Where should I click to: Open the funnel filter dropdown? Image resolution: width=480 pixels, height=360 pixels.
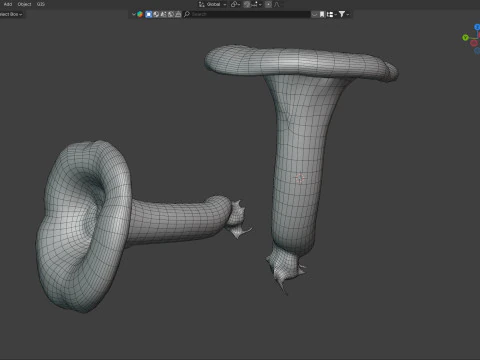click(343, 14)
